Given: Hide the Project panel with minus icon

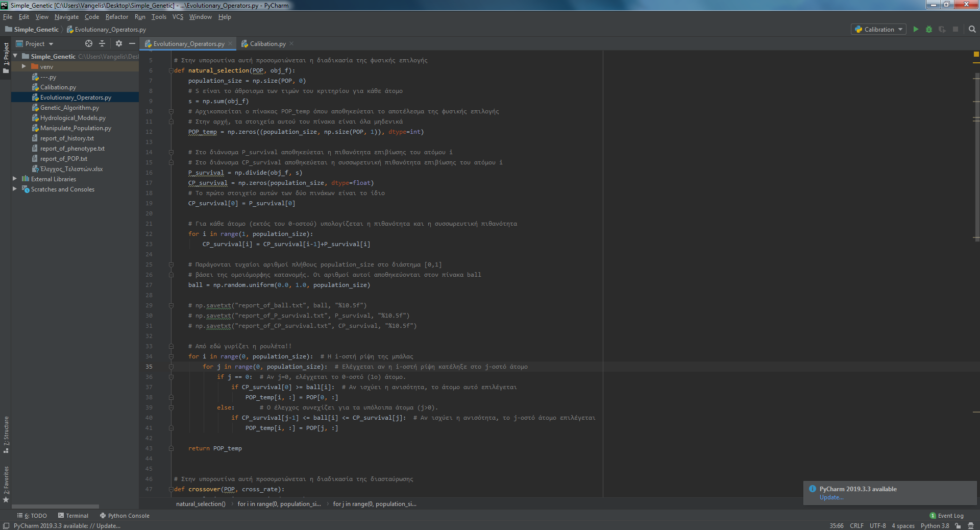Looking at the screenshot, I should click(132, 44).
